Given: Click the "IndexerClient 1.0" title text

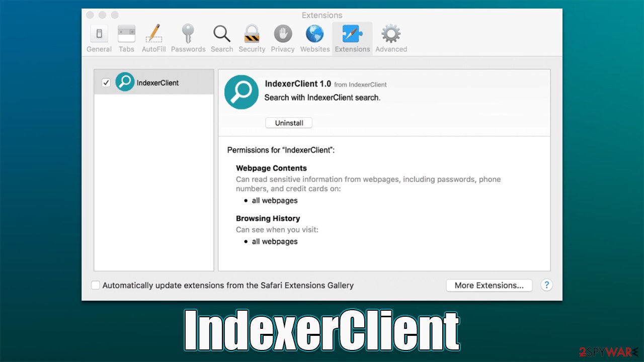Looking at the screenshot, I should (x=298, y=84).
